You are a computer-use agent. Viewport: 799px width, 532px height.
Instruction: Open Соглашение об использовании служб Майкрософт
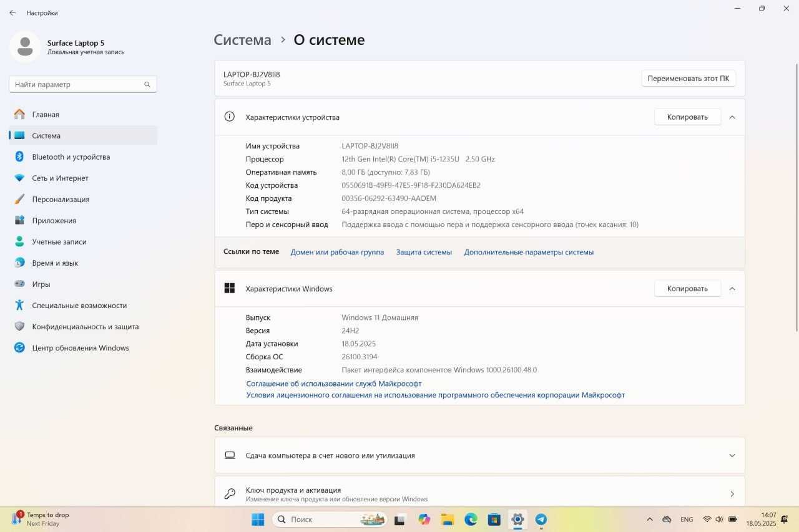[x=334, y=384]
